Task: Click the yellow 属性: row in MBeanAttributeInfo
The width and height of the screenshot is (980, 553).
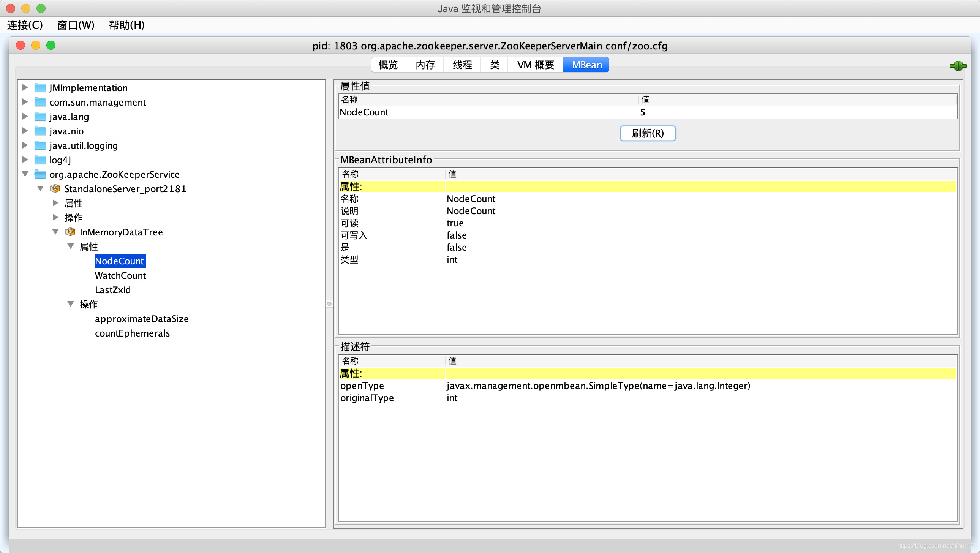Action: click(647, 187)
